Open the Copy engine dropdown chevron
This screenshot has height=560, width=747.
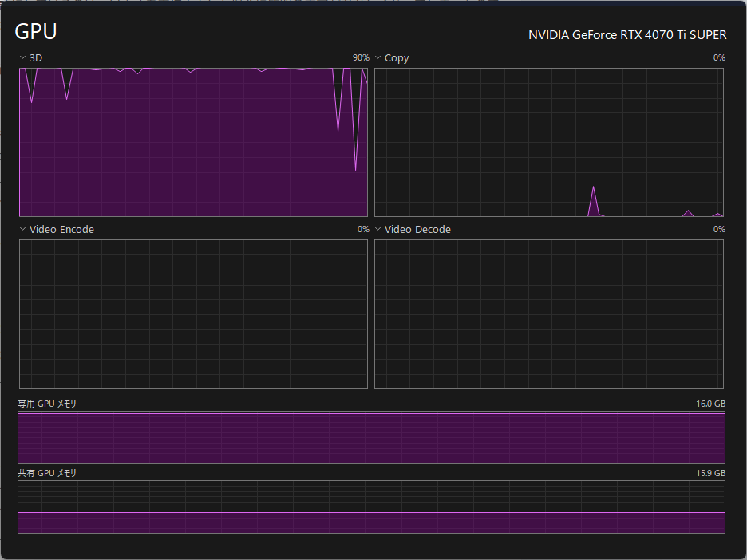coord(377,57)
